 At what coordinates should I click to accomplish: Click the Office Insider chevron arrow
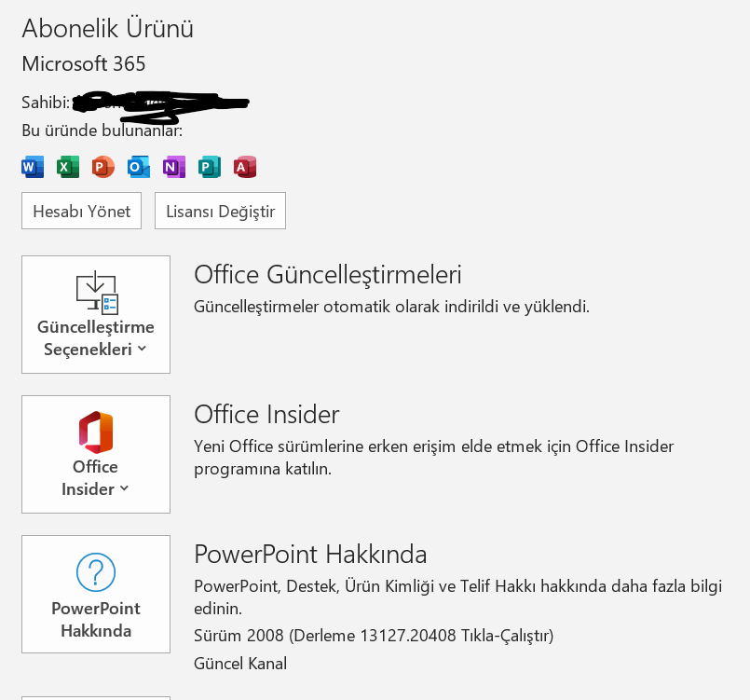click(x=124, y=488)
